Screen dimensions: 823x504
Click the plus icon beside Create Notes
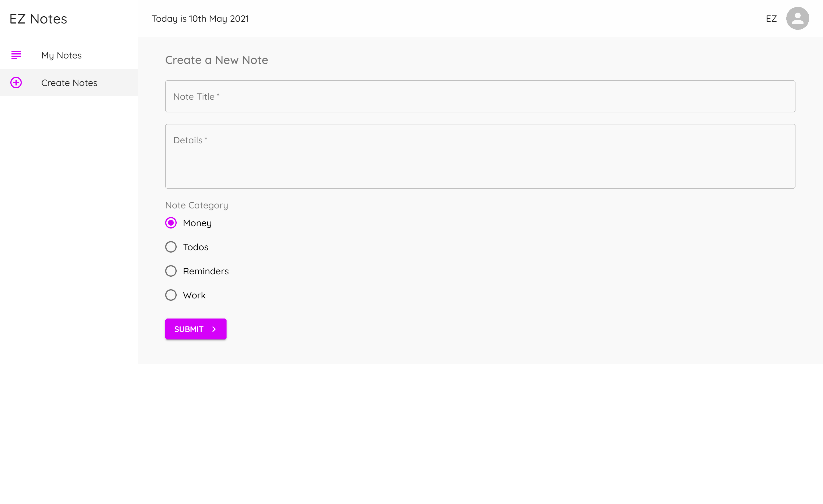point(16,83)
